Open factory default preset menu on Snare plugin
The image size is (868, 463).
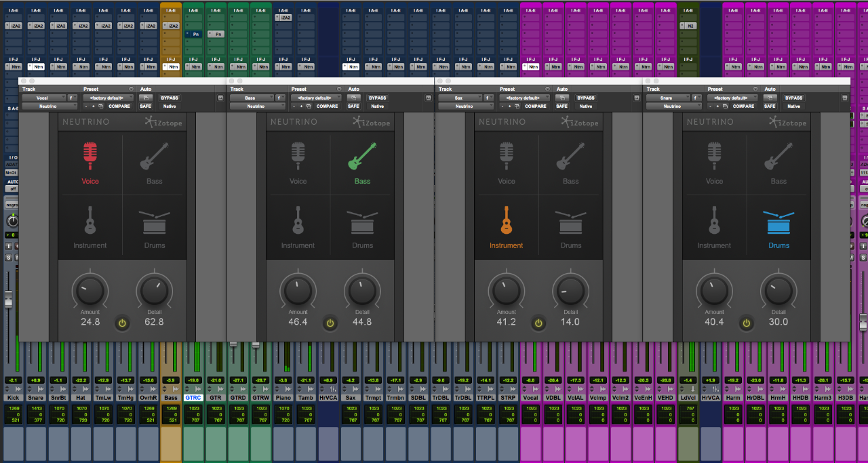coord(732,98)
